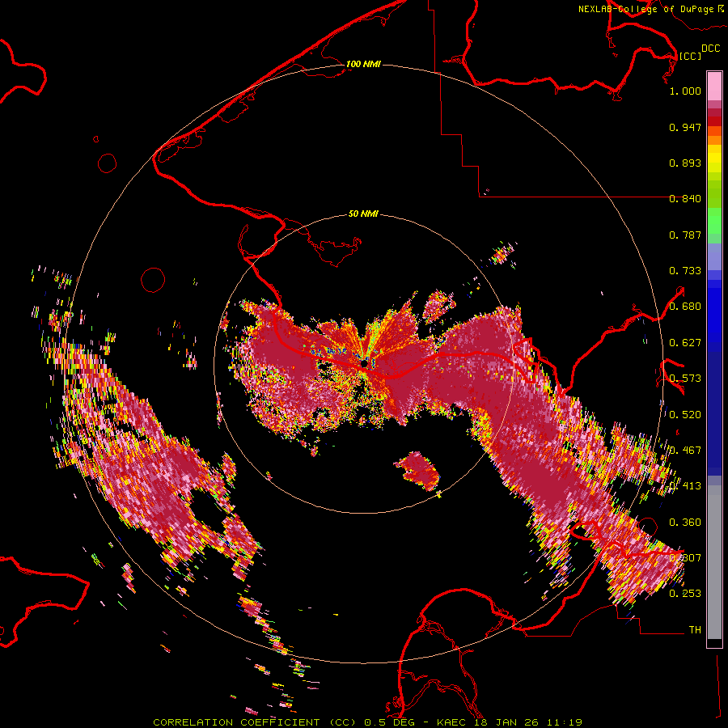Screen dimensions: 728x728
Task: Click the 0.733 scale value
Action: coord(685,271)
